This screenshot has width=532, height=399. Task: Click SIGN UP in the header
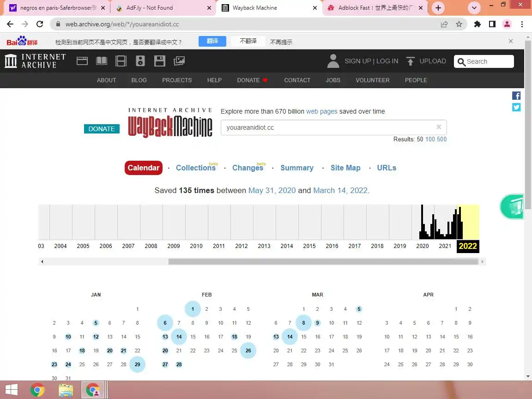[357, 61]
